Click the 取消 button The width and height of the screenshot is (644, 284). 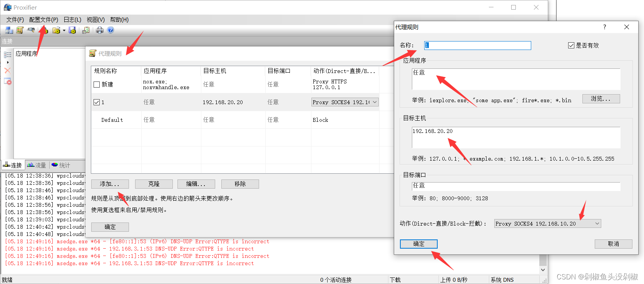tap(614, 244)
